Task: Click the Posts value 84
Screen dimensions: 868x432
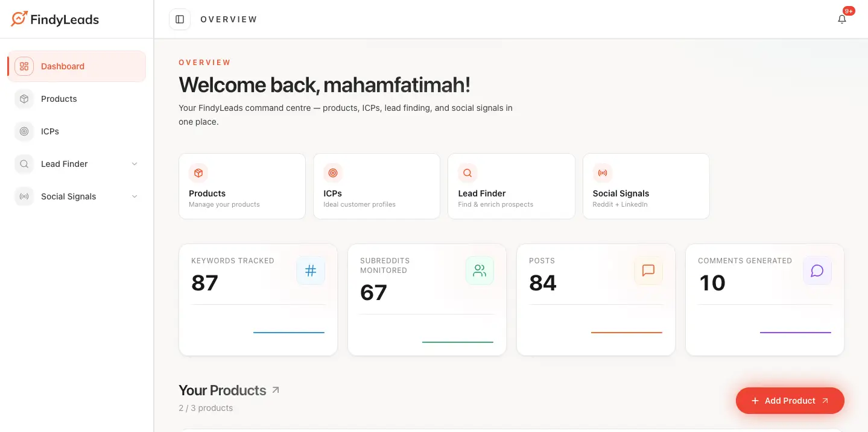Action: (x=543, y=283)
